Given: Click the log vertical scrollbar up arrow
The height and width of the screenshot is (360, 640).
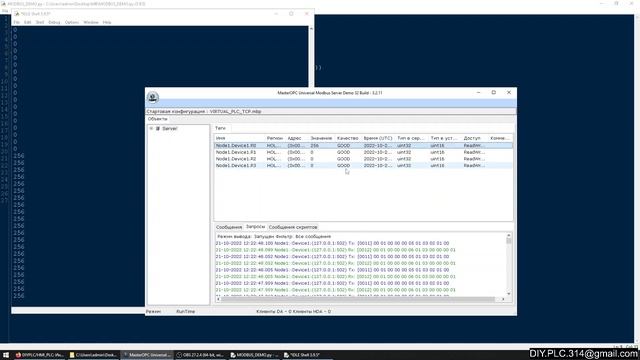Looking at the screenshot, I should click(x=509, y=236).
